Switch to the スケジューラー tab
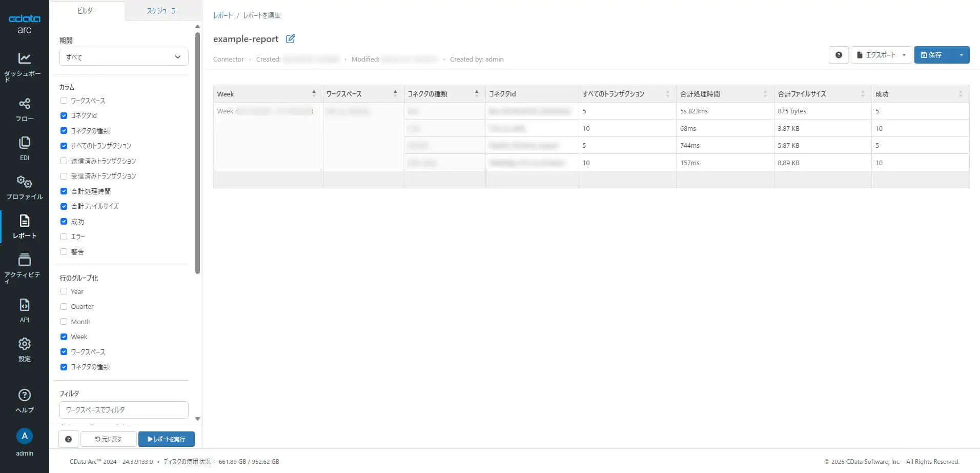The width and height of the screenshot is (980, 473). (163, 11)
